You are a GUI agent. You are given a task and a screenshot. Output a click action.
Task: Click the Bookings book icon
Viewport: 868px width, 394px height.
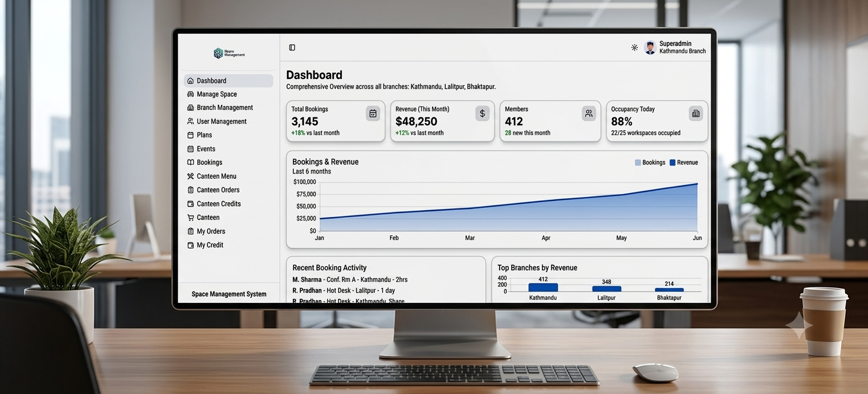coord(190,163)
